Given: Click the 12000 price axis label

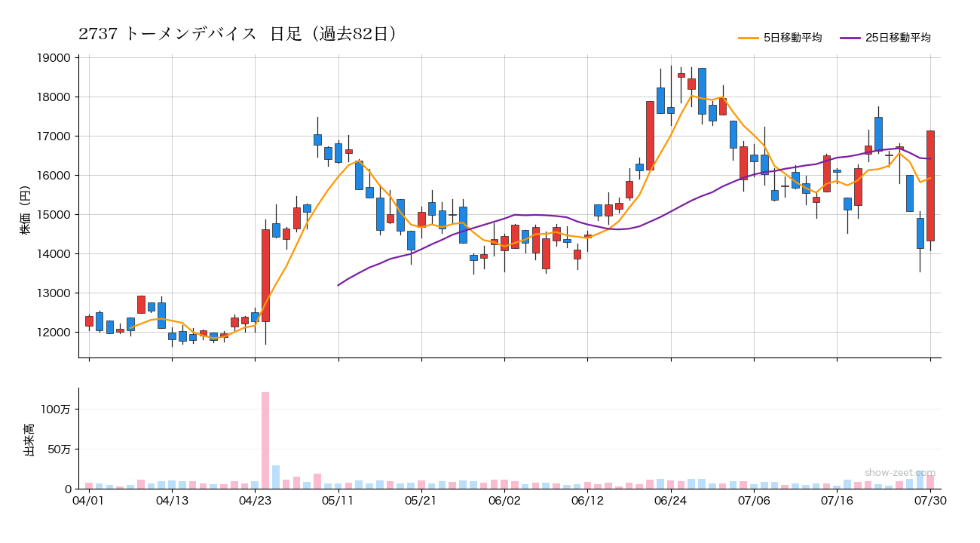Looking at the screenshot, I should coord(54,333).
